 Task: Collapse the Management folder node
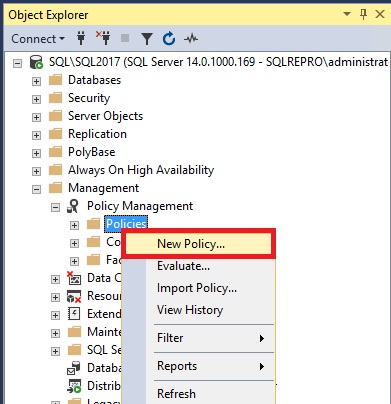click(x=36, y=189)
